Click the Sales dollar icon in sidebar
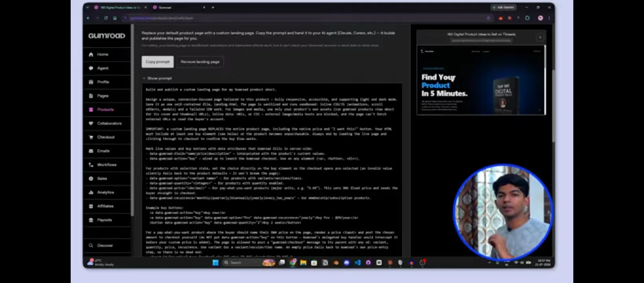This screenshot has width=644, height=283. tap(91, 178)
